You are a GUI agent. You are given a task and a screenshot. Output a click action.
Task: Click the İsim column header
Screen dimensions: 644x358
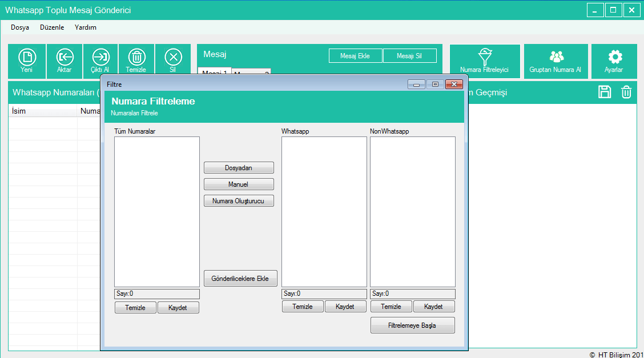[43, 111]
